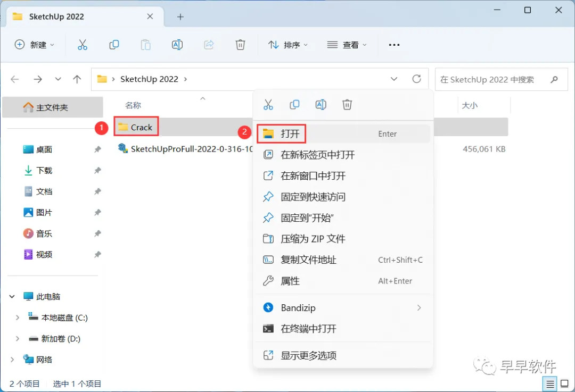
Task: Click Rename icon in the context menu
Action: pos(321,105)
